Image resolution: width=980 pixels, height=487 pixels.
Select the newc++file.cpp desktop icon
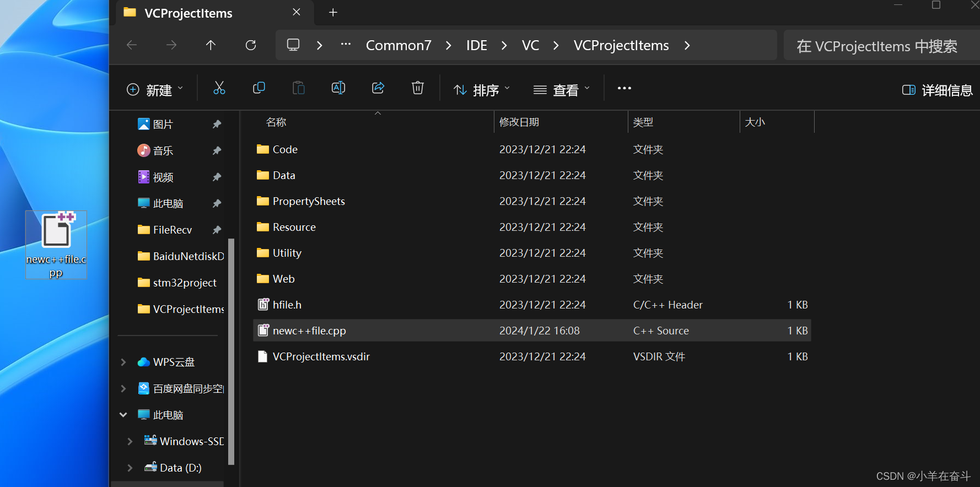coord(56,245)
